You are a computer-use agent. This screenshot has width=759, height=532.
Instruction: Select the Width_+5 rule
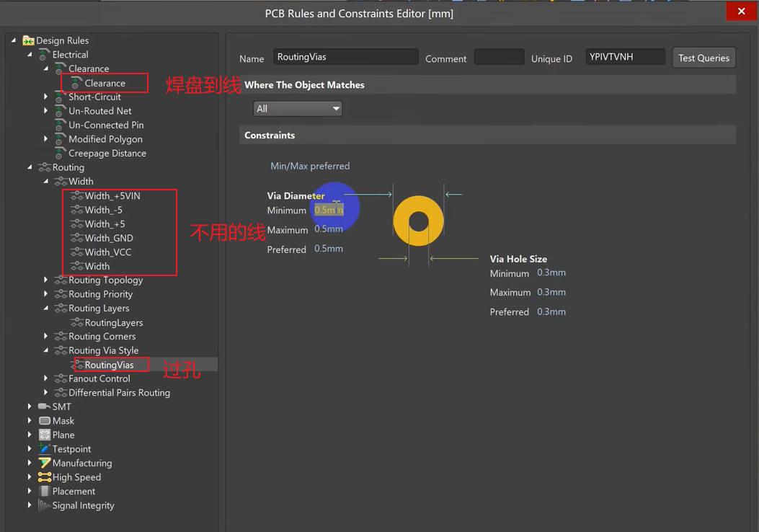[x=105, y=224]
